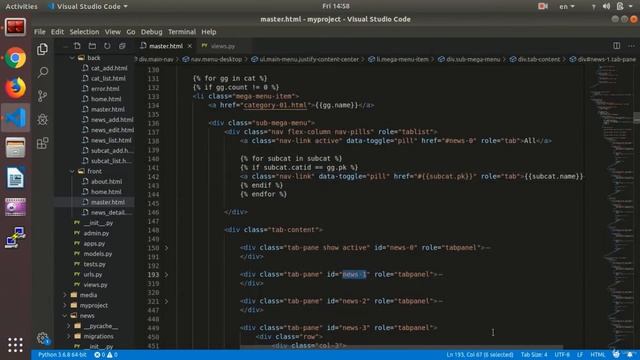
Task: Open the Debug view in activity bar
Action: coord(42,119)
